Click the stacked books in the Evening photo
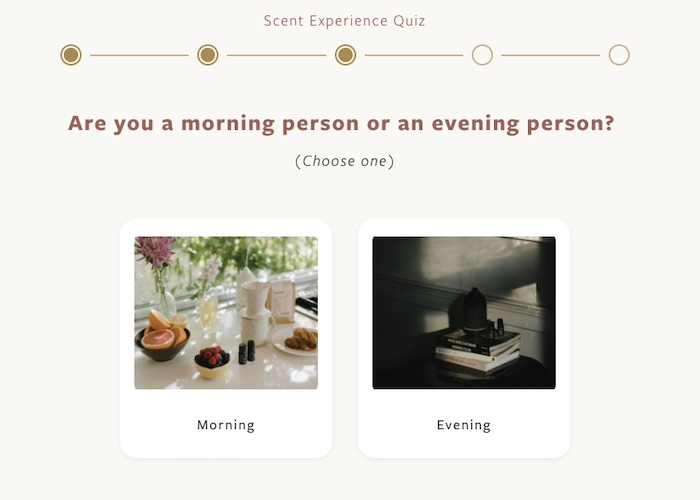This screenshot has width=700, height=500. click(478, 350)
